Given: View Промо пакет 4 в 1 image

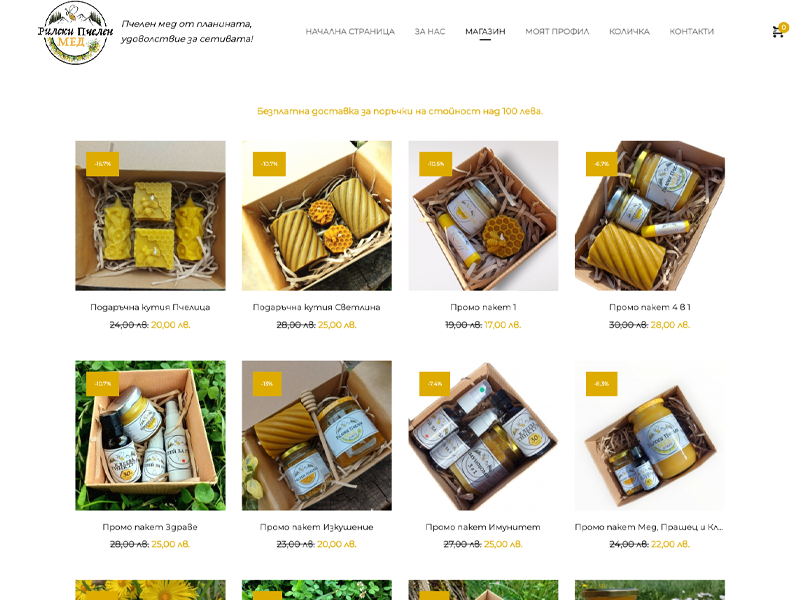Looking at the screenshot, I should [x=649, y=216].
